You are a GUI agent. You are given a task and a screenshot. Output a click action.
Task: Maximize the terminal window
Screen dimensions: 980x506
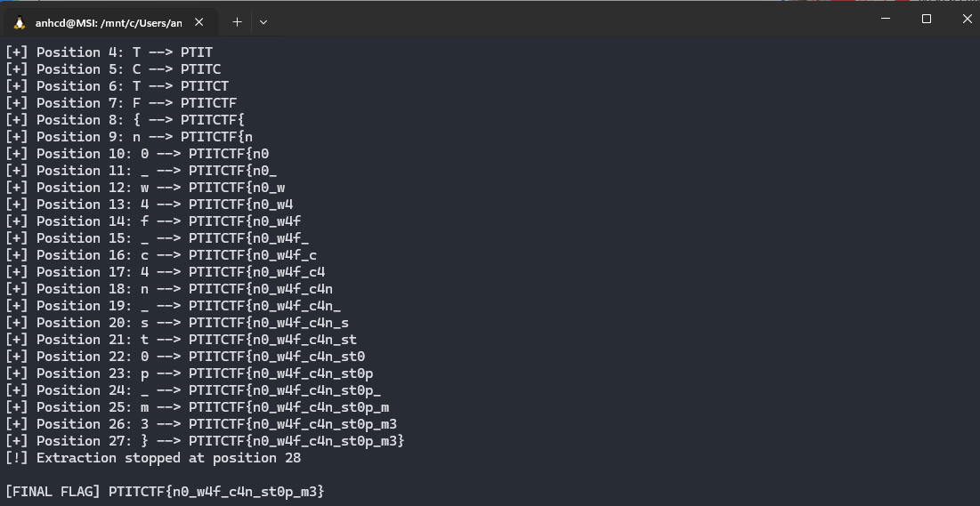(x=927, y=19)
